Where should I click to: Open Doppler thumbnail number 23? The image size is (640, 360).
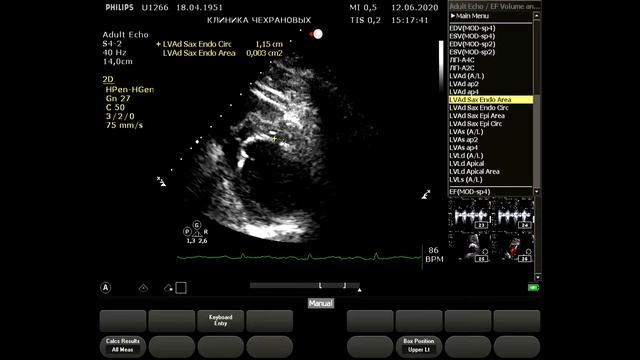[469, 214]
